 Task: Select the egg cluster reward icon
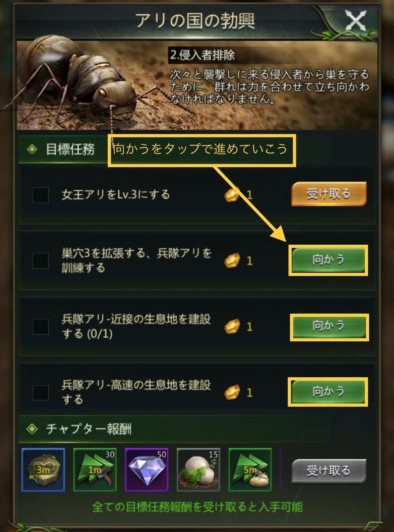(x=199, y=469)
